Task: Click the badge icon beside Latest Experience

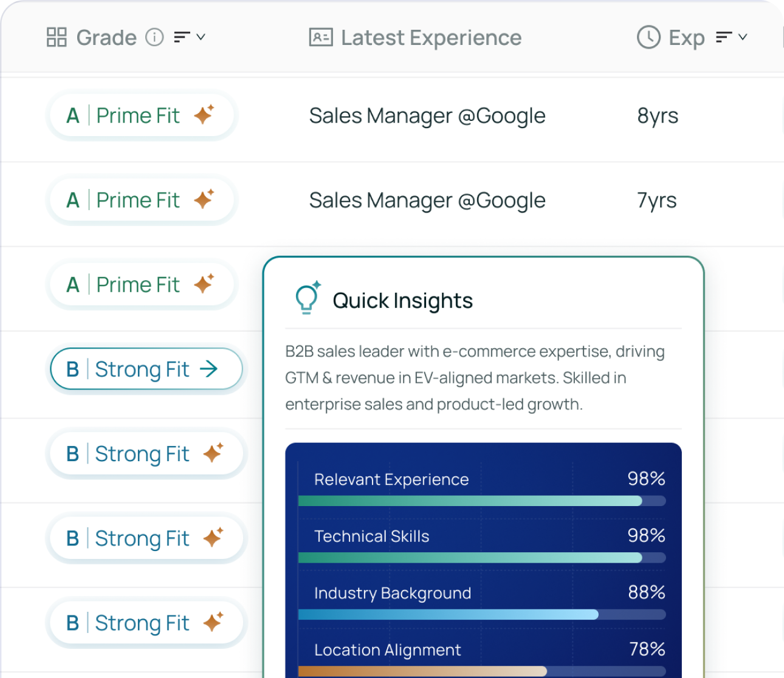Action: point(320,37)
